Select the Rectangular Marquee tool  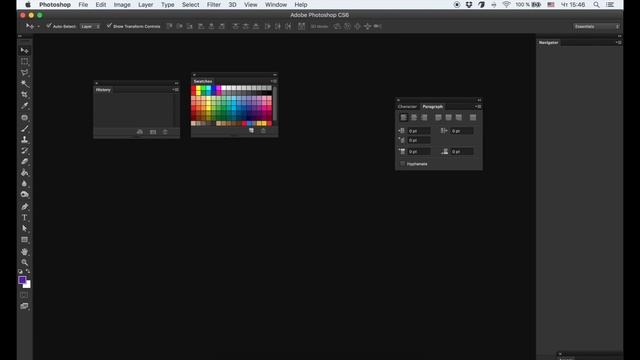[24, 62]
